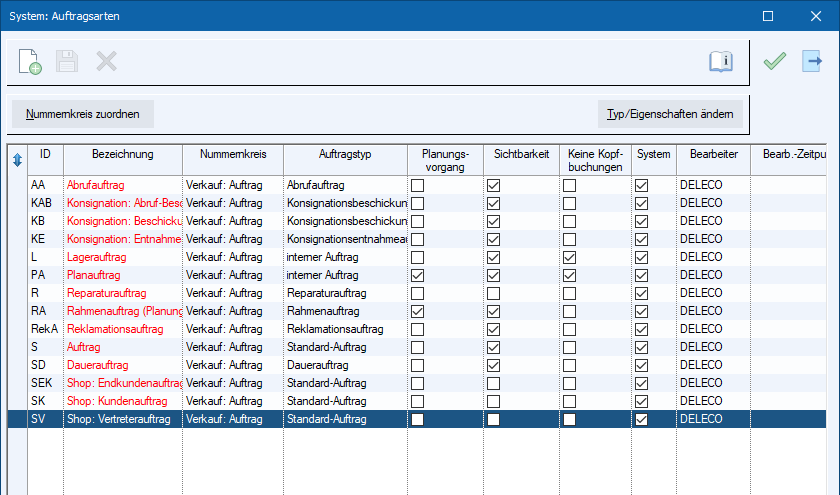The height and width of the screenshot is (495, 840).
Task: Click the blue exit arrow icon
Action: pyautogui.click(x=811, y=62)
